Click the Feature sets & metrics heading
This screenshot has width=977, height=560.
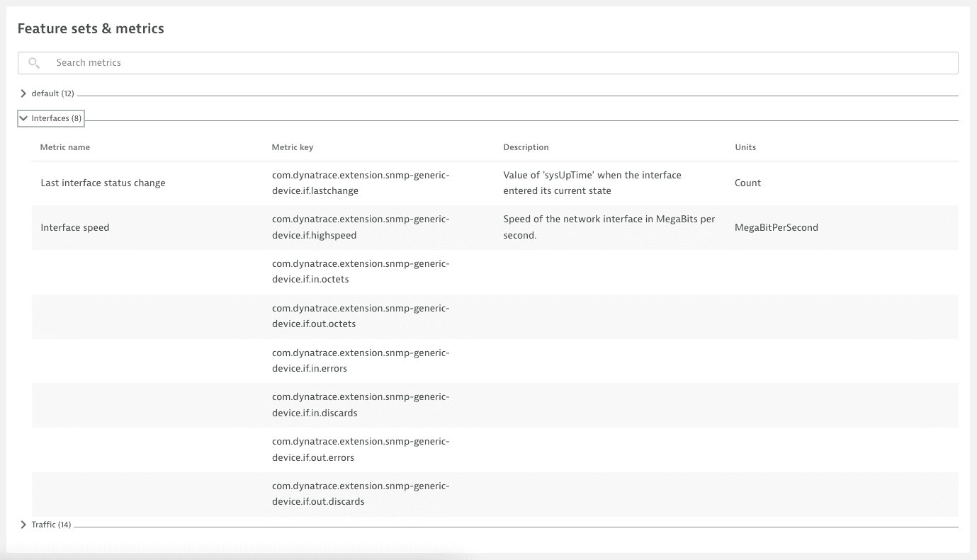pyautogui.click(x=91, y=29)
